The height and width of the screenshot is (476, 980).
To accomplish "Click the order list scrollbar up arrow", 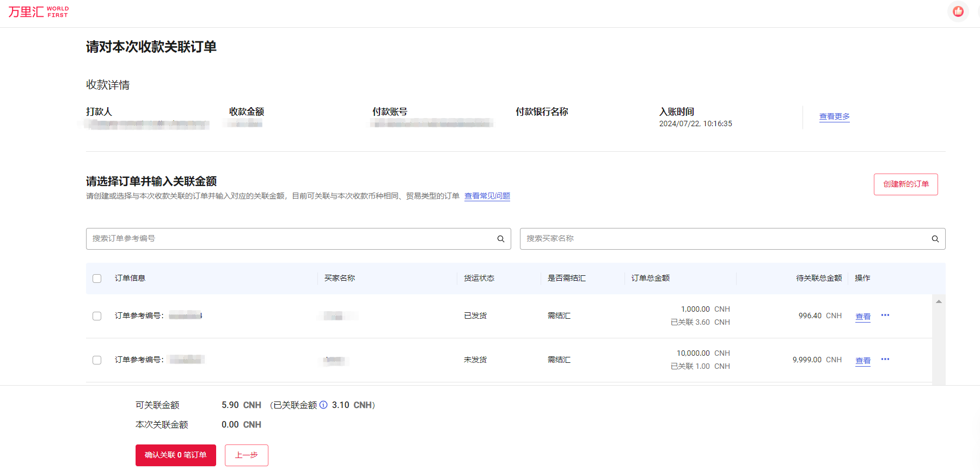I will click(939, 301).
